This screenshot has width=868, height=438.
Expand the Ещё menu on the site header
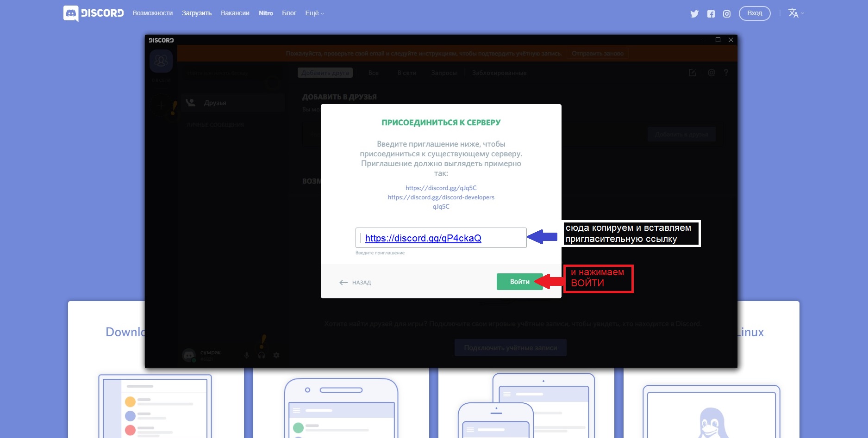(315, 13)
